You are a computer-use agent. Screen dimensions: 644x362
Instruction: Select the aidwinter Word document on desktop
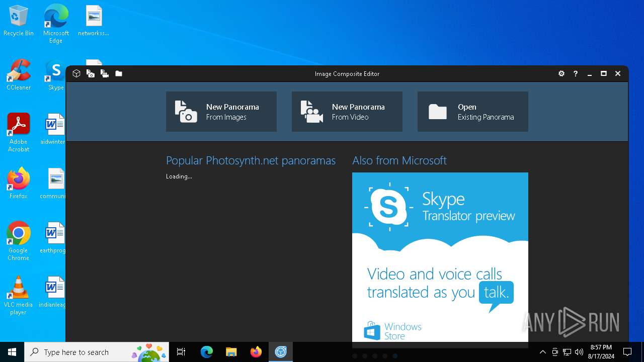(x=53, y=129)
